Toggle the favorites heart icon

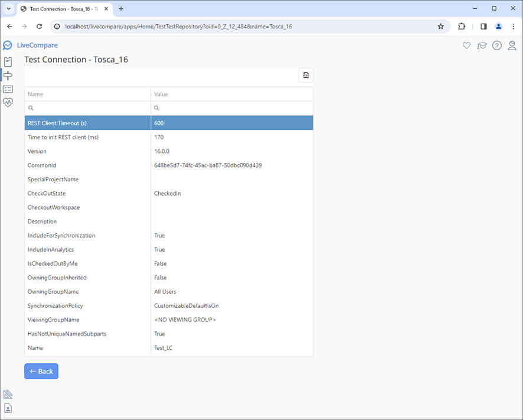tap(466, 45)
